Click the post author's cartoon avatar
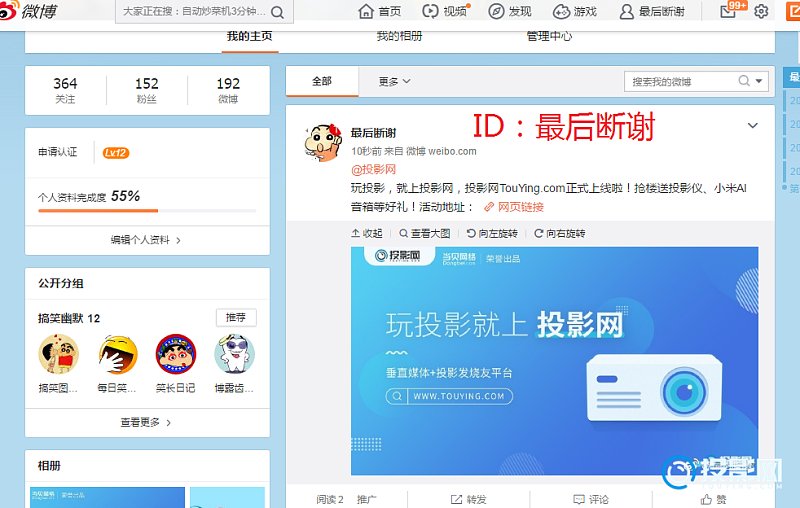Image resolution: width=800 pixels, height=508 pixels. 323,142
